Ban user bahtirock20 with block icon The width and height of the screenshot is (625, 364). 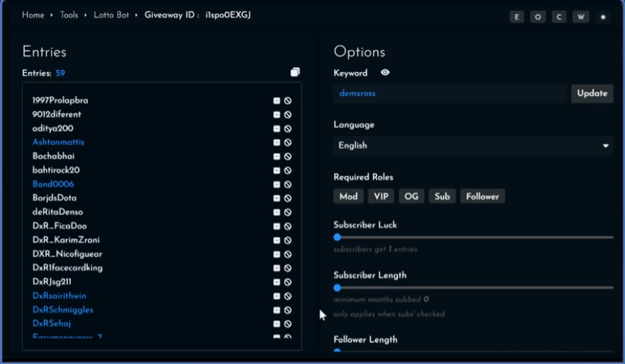pos(288,170)
